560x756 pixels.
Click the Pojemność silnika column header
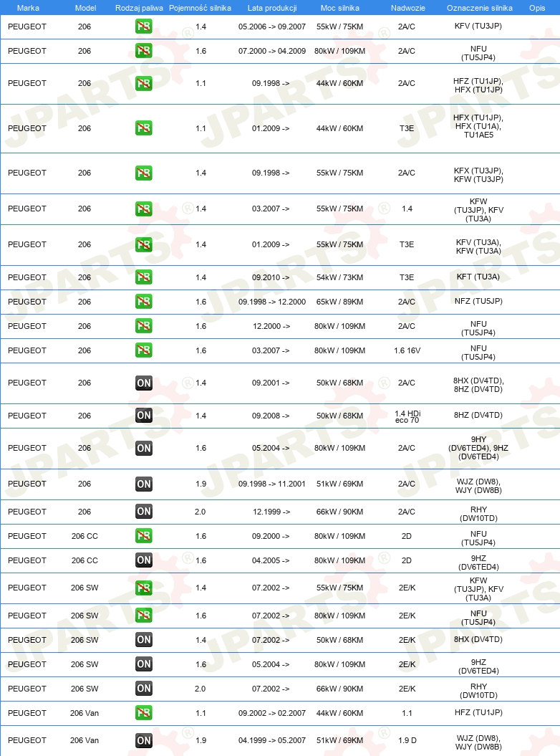[x=200, y=8]
